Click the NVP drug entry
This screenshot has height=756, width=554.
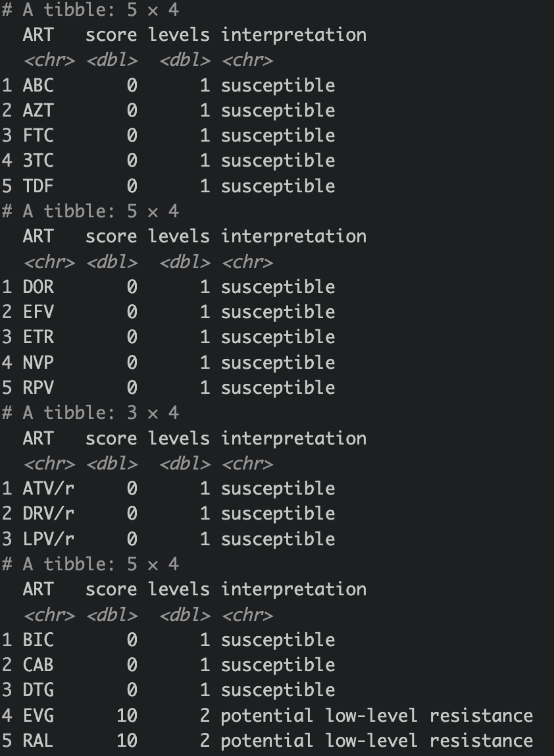[x=38, y=363]
